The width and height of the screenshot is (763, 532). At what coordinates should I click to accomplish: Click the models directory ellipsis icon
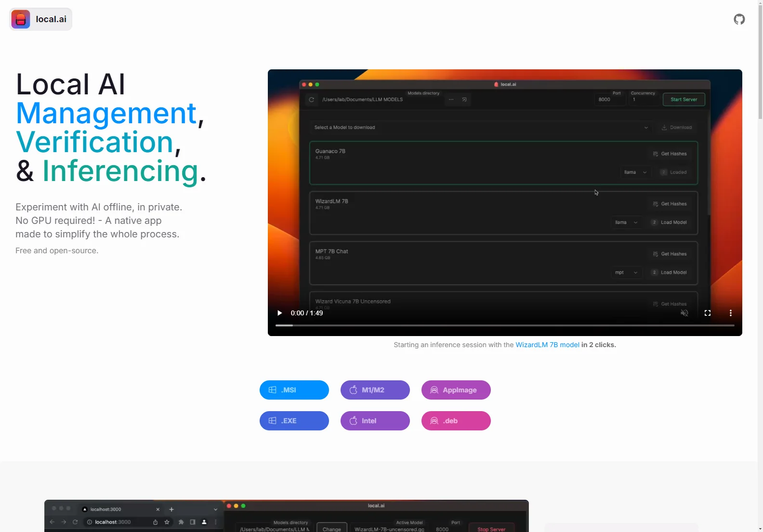point(451,100)
